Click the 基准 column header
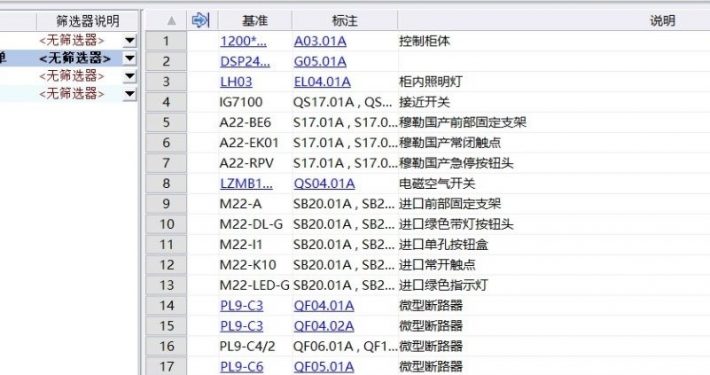 255,20
